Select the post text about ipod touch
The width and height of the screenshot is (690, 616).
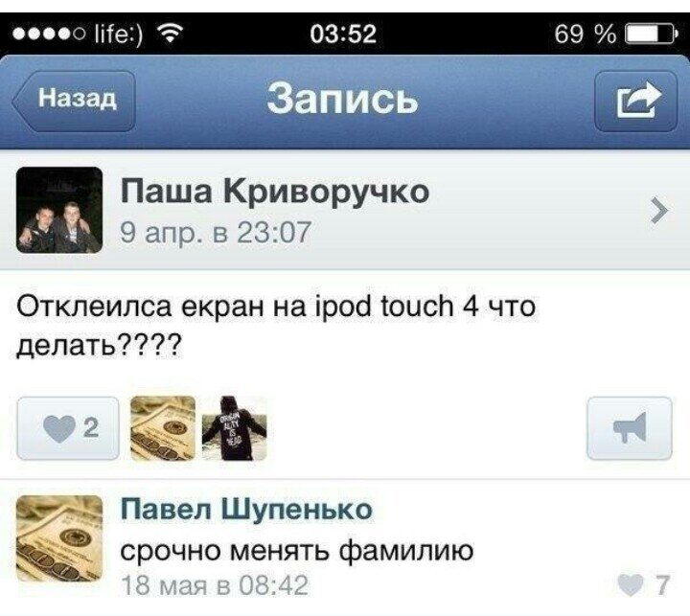click(276, 326)
